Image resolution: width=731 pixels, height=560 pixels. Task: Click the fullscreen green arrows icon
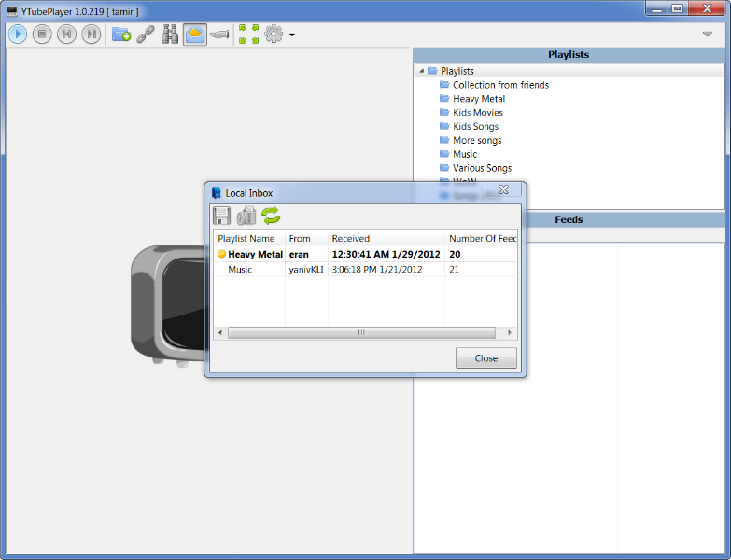249,35
